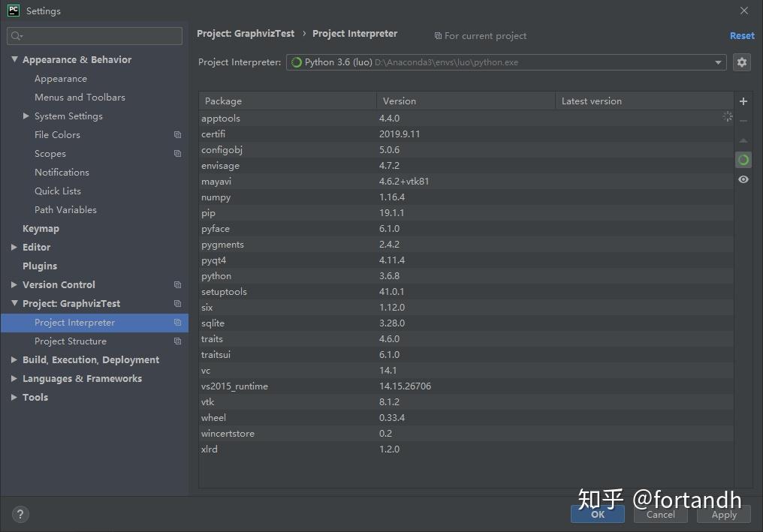Expand the Editor settings section
The image size is (763, 532).
[13, 247]
